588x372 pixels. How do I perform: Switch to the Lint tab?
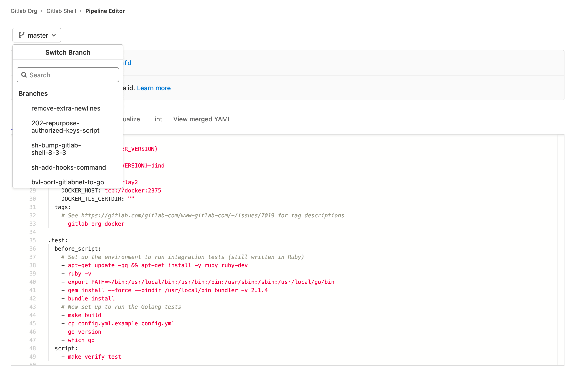pos(156,119)
